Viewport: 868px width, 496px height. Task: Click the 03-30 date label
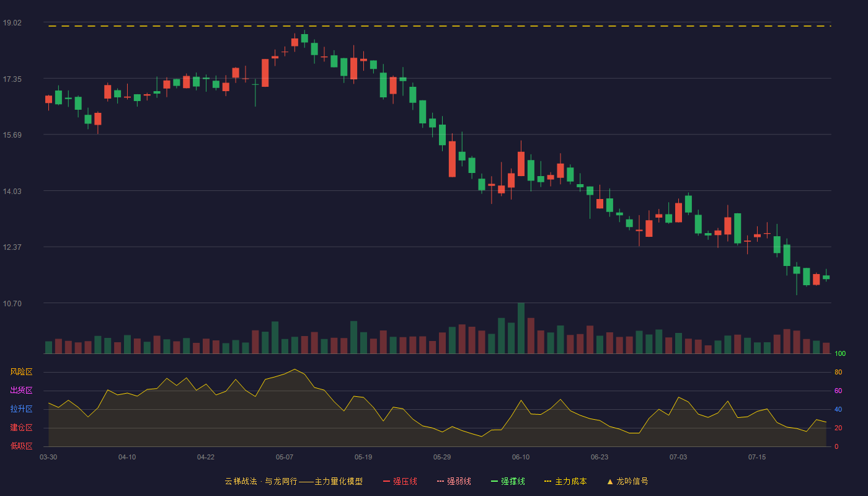(x=48, y=457)
